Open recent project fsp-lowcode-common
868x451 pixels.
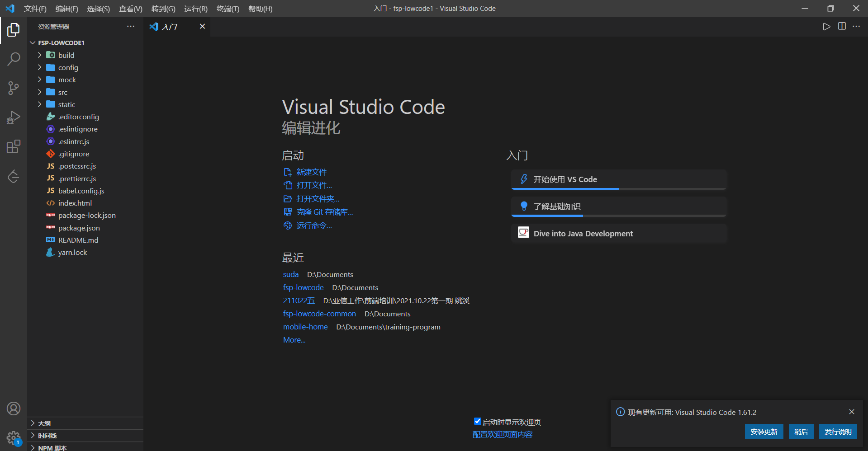click(319, 314)
